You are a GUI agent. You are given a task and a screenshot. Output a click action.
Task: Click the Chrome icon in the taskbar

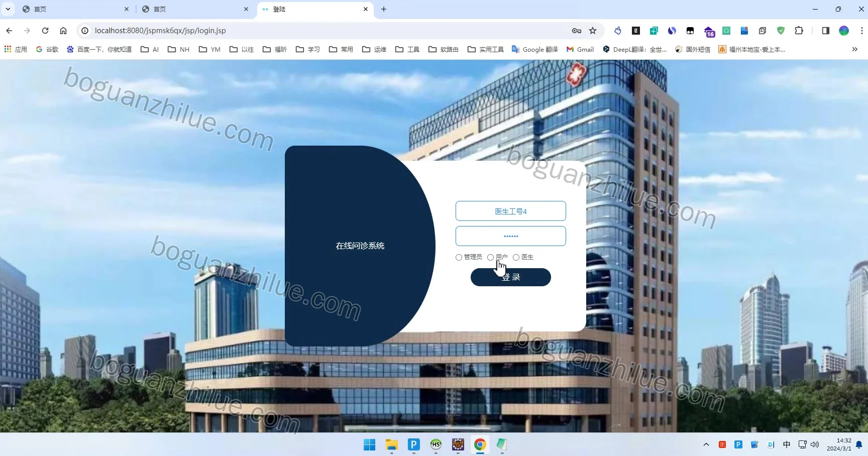pos(480,444)
